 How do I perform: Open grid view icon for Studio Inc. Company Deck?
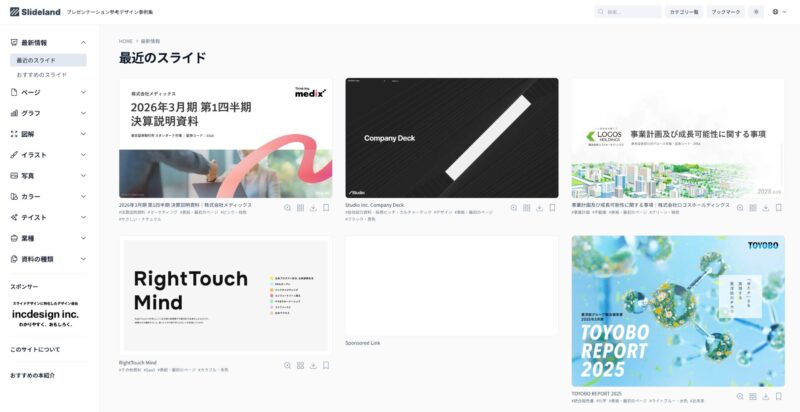pos(527,208)
